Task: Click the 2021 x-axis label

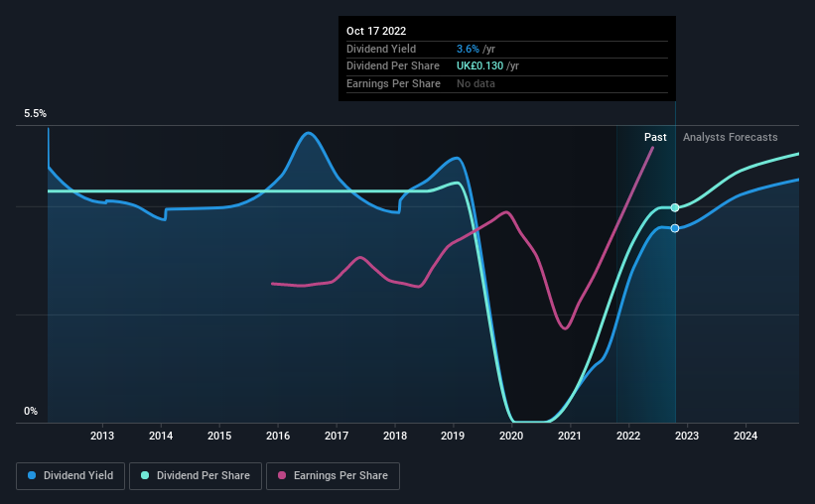Action: click(570, 436)
